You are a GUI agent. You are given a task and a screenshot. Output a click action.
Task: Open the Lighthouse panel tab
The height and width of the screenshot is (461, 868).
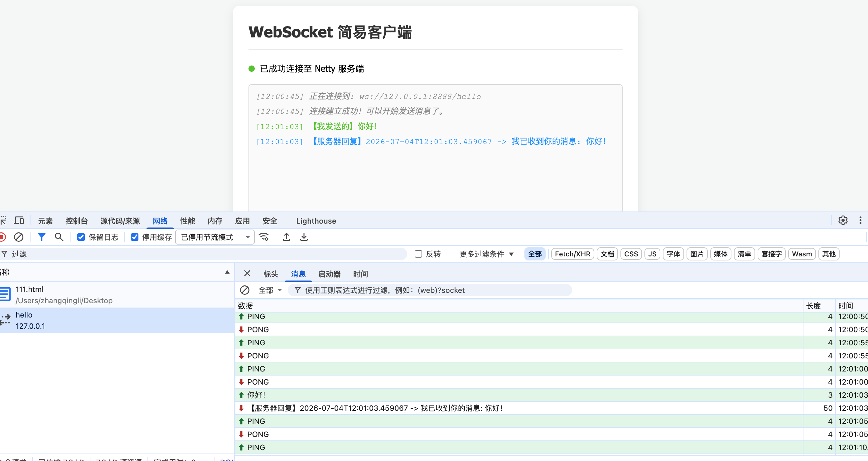[x=316, y=221]
